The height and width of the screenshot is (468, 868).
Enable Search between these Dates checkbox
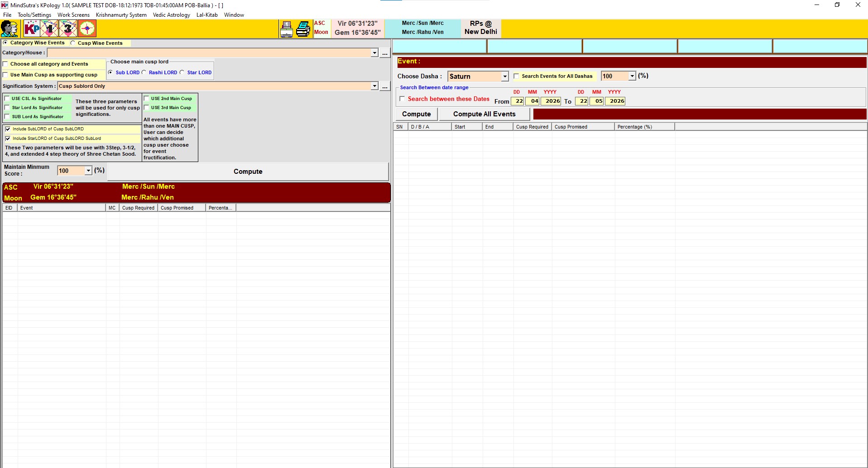402,99
